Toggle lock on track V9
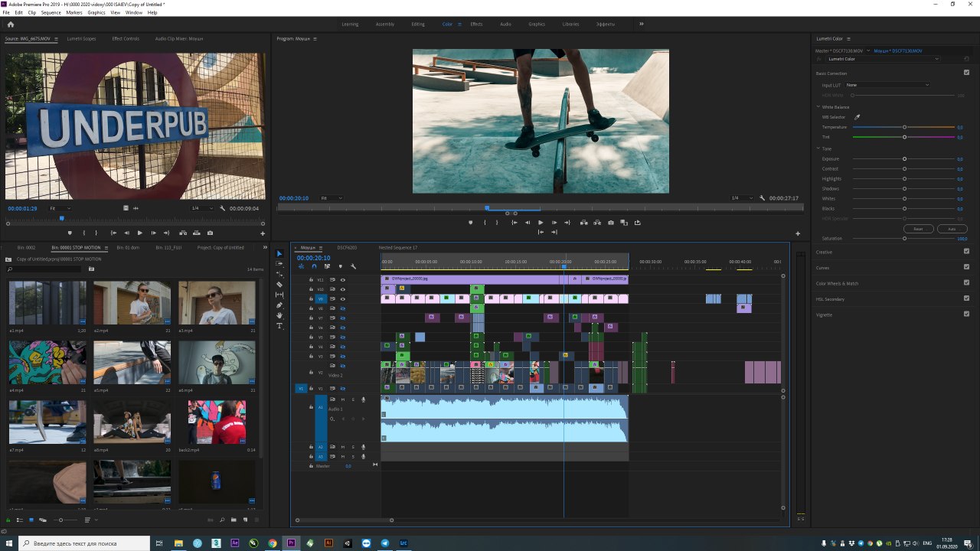 pyautogui.click(x=312, y=298)
